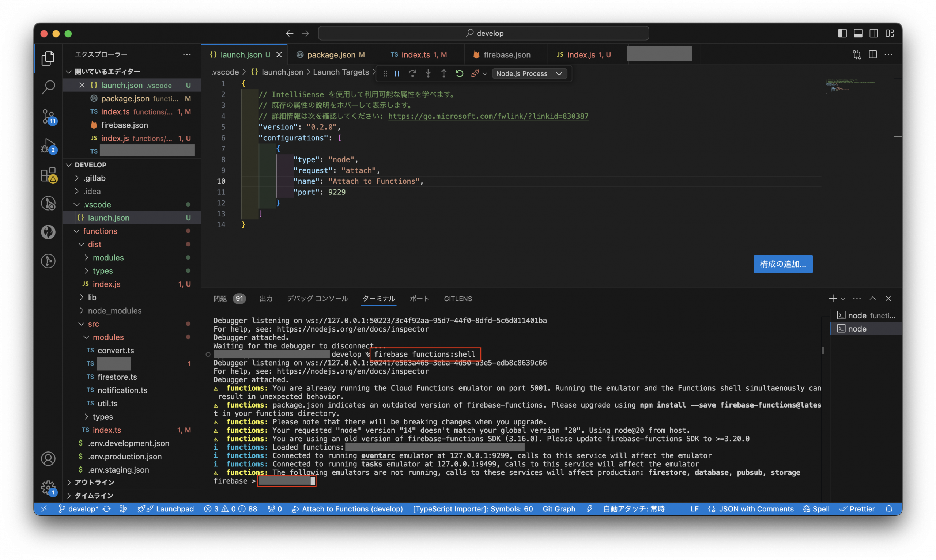Toggle auto attach status bar item
This screenshot has width=936, height=560.
(x=634, y=509)
